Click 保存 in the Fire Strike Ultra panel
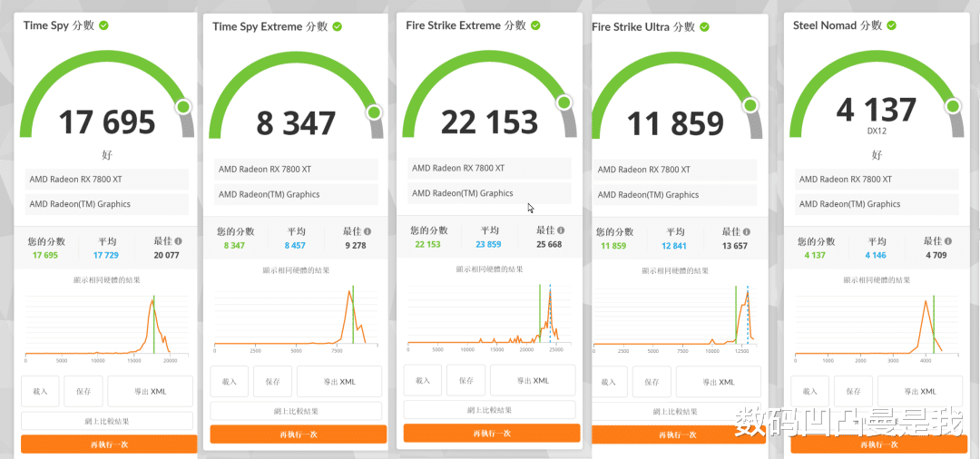980x459 pixels. [652, 382]
